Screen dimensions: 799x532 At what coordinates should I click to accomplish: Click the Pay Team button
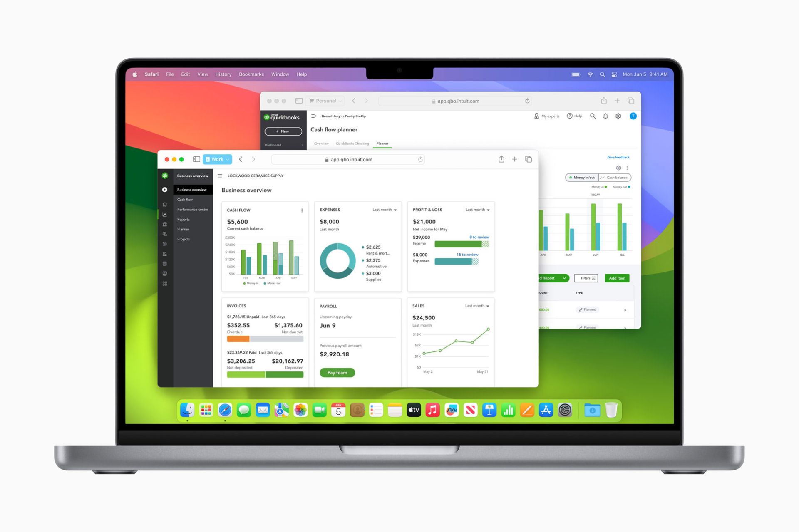point(337,373)
